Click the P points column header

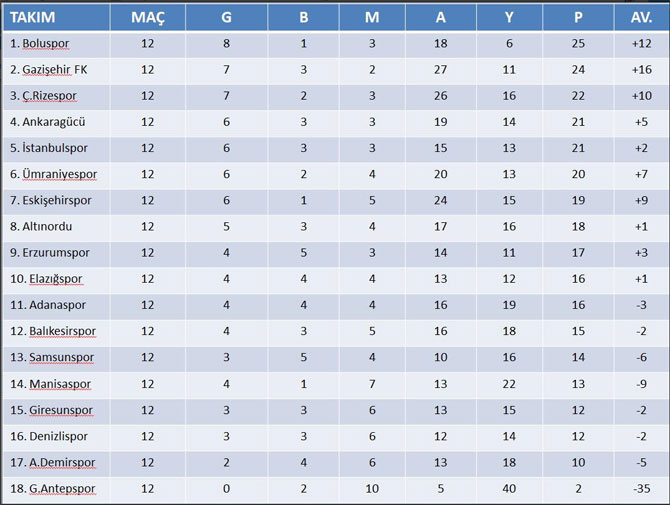pos(578,18)
